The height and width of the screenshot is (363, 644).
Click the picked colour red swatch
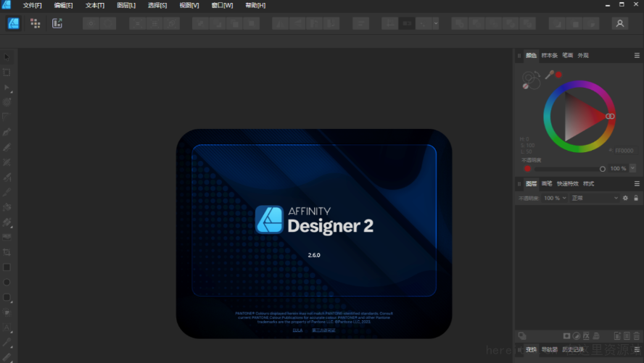[558, 75]
